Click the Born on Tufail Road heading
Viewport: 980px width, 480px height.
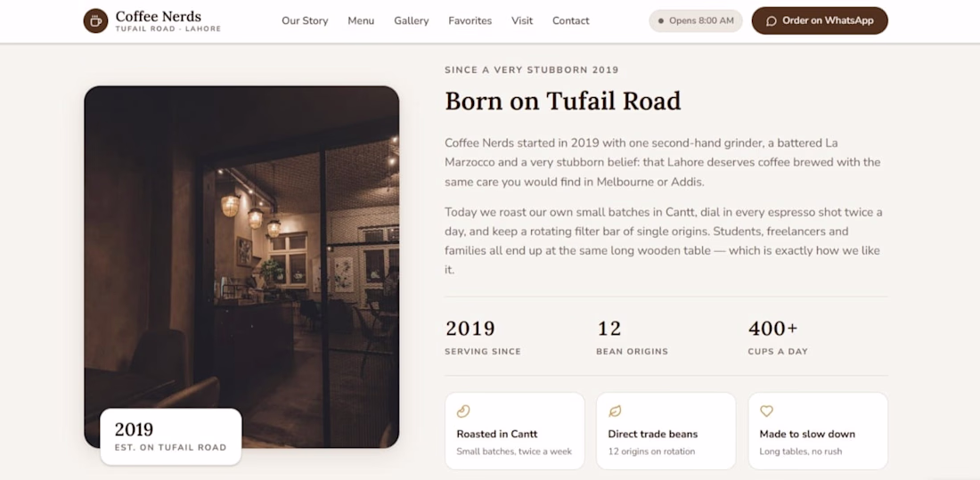pos(562,101)
